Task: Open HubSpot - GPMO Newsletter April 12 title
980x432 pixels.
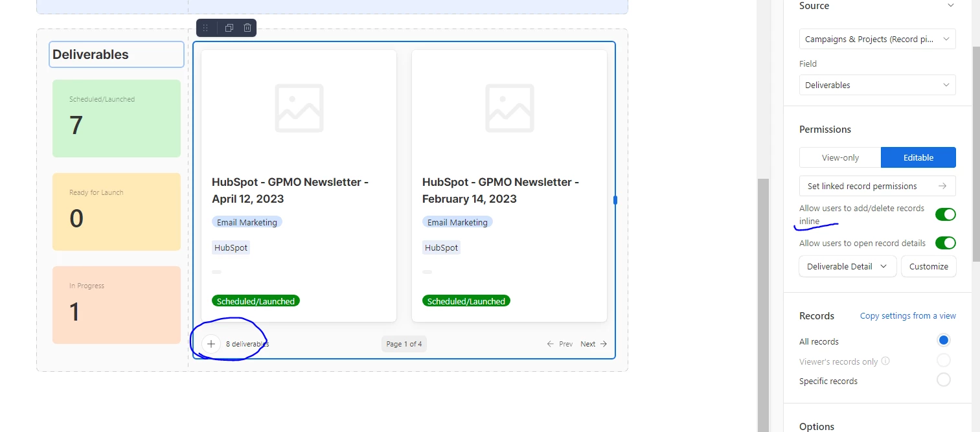Action: (290, 190)
